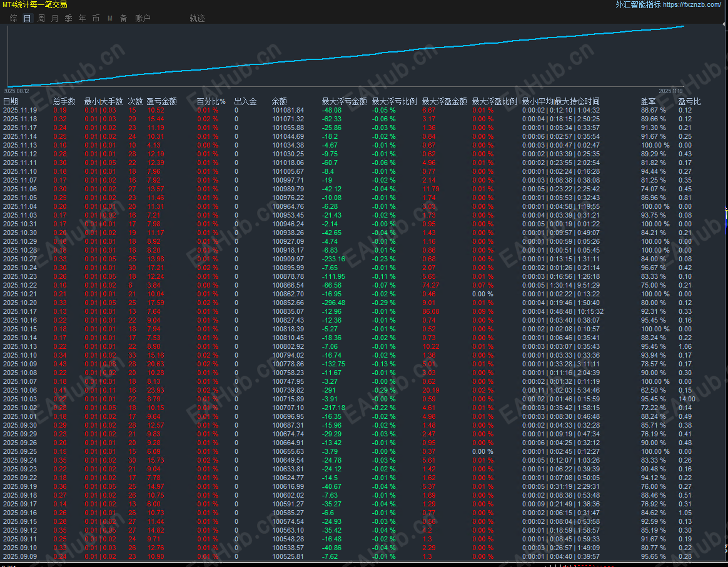
Task: Select the 日 (daily) statistics tab
Action: [x=27, y=19]
